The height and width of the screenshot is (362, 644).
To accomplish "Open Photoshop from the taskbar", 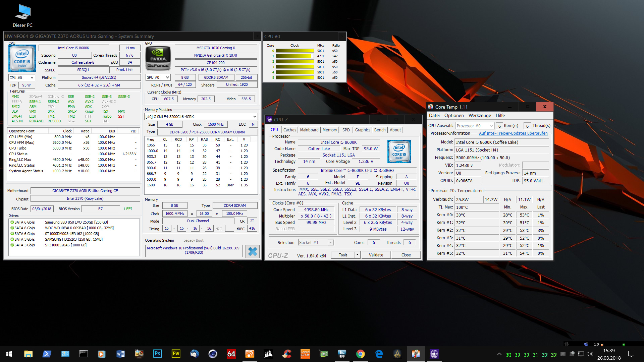I will point(157,354).
